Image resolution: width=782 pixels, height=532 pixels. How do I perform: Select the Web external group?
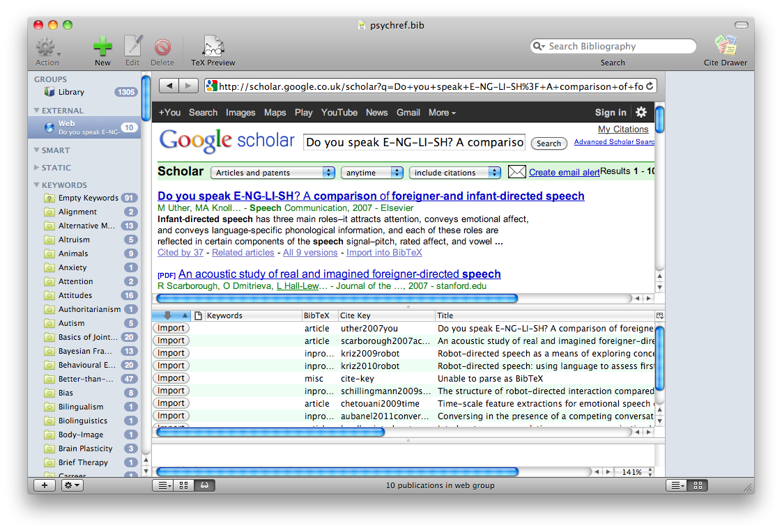pos(85,127)
